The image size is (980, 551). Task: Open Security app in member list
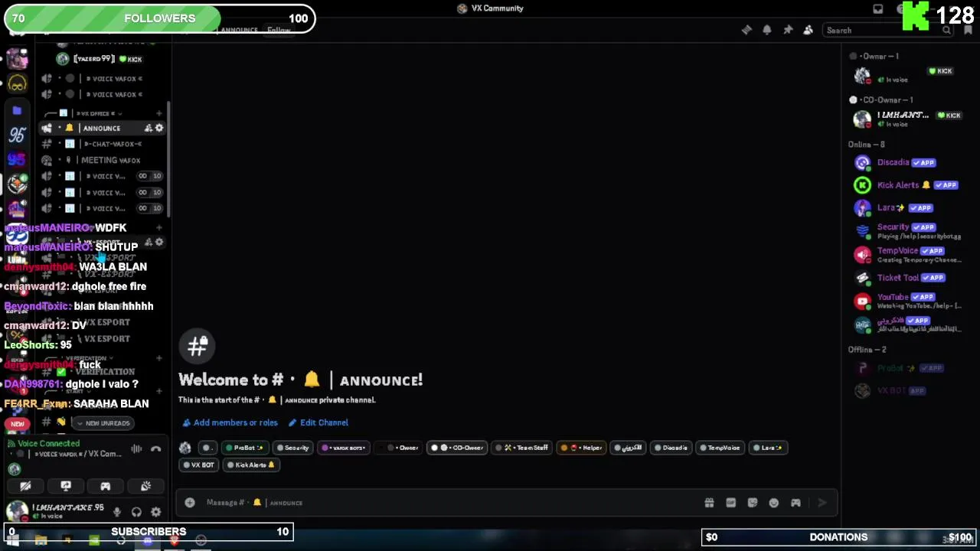[907, 230]
